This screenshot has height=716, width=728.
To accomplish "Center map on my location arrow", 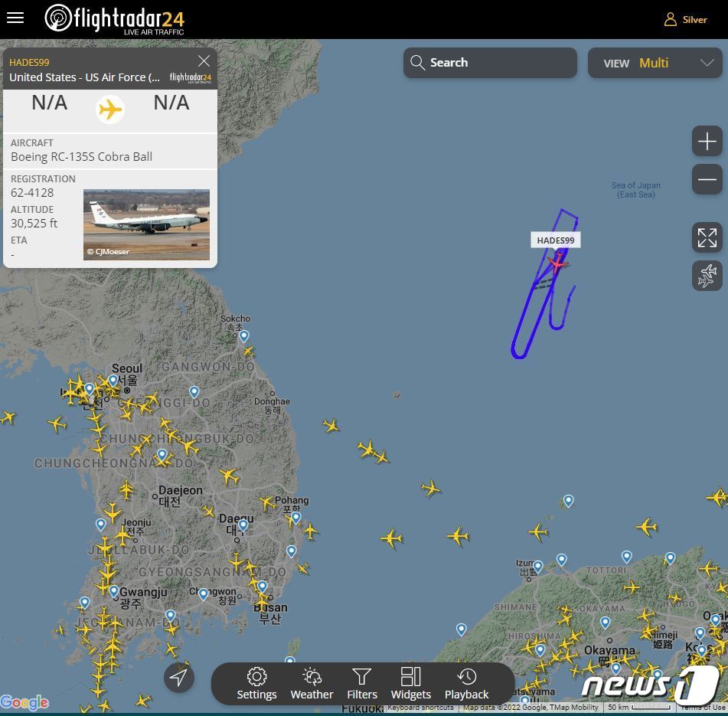I will pyautogui.click(x=179, y=678).
